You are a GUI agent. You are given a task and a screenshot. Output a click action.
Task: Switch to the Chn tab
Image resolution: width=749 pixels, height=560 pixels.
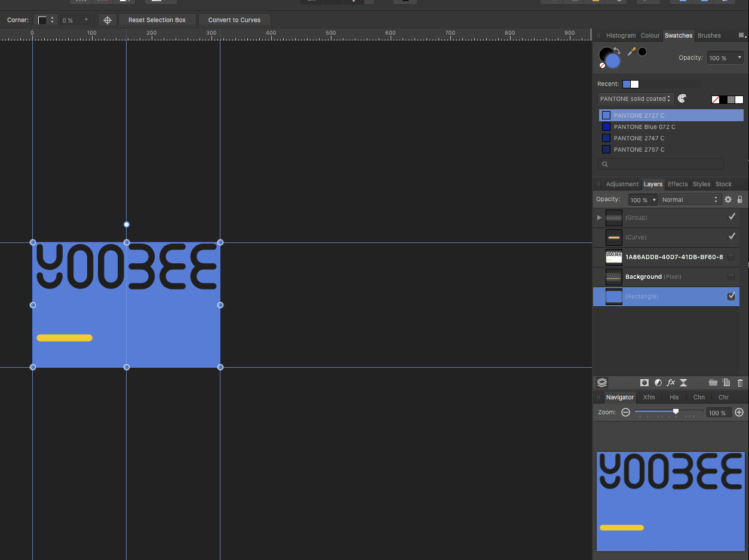coord(699,397)
